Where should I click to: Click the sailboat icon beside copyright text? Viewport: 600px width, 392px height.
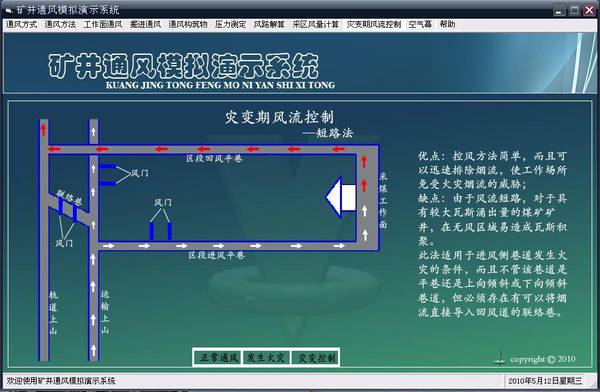tap(500, 357)
